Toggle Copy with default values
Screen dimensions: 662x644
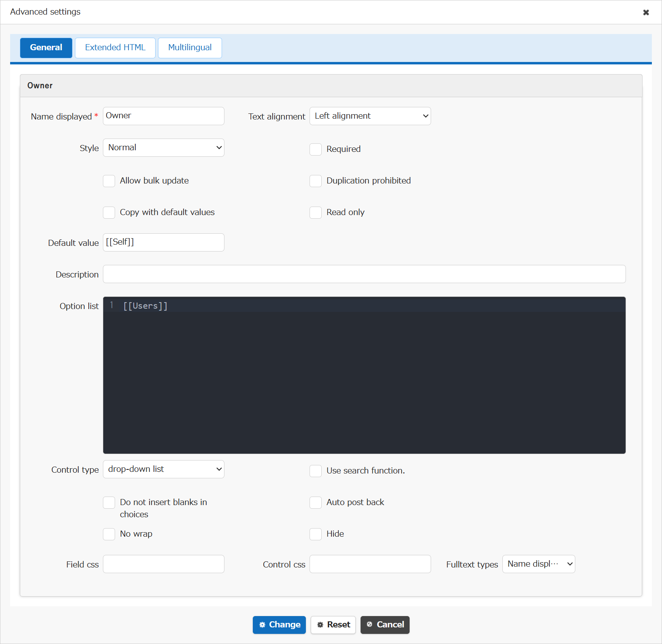coord(109,212)
